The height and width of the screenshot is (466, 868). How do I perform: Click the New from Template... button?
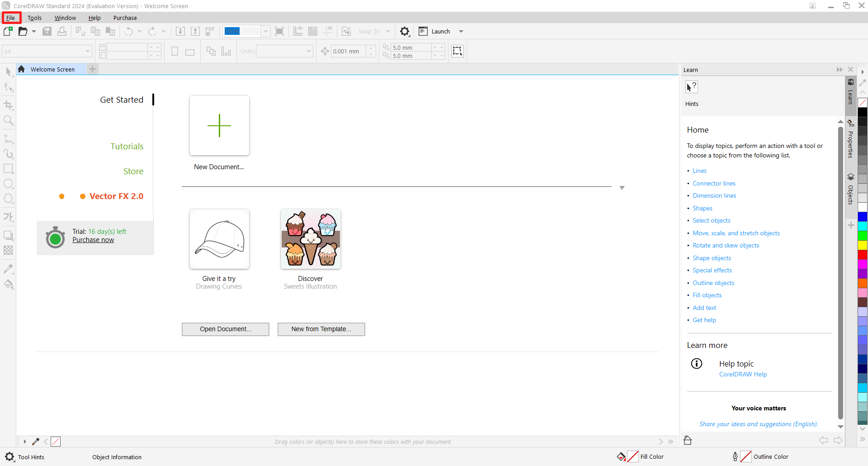(321, 329)
